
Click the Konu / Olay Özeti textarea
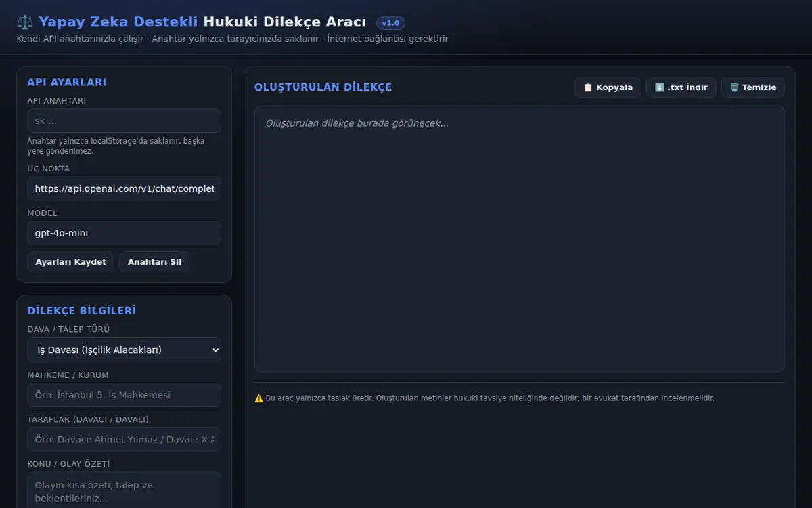click(124, 490)
